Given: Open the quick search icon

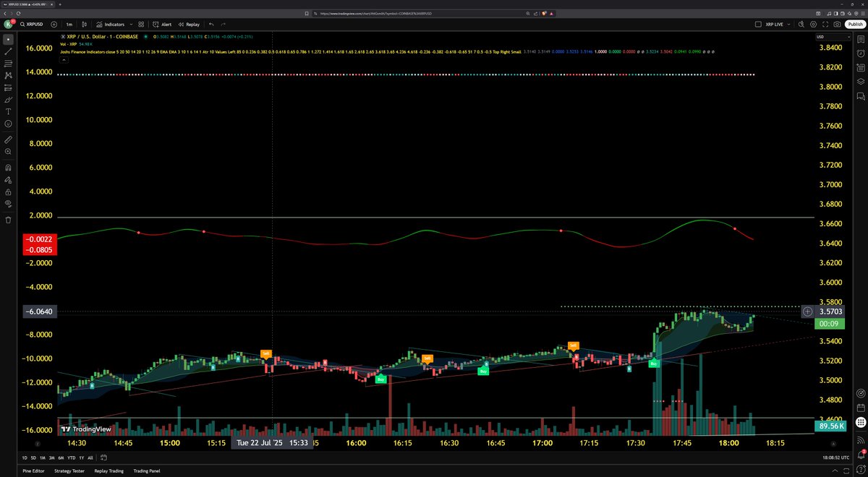Looking at the screenshot, I should click(801, 24).
